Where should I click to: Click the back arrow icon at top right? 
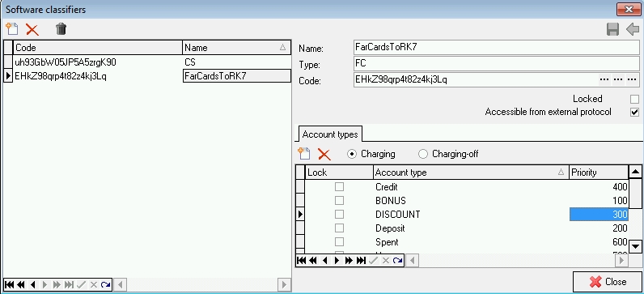coord(633,30)
